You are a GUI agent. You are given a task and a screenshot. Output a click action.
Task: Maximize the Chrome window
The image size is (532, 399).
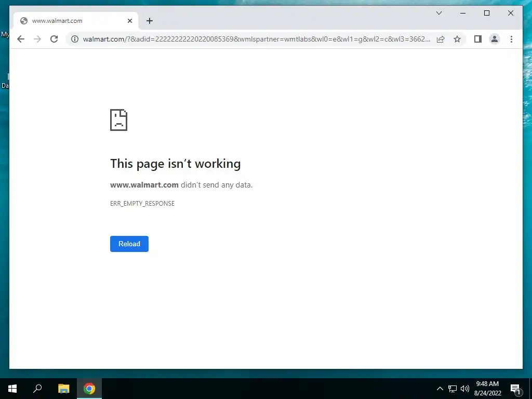point(486,13)
